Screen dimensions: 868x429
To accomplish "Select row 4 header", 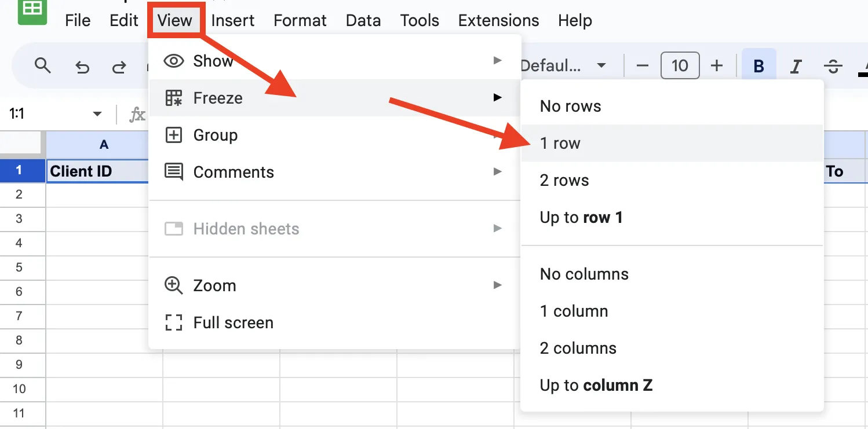I will (23, 243).
